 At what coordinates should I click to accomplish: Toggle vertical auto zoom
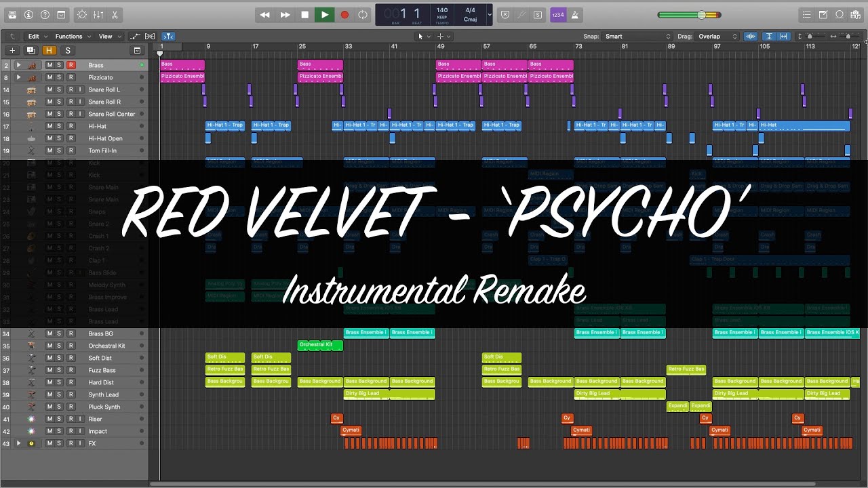[x=769, y=36]
